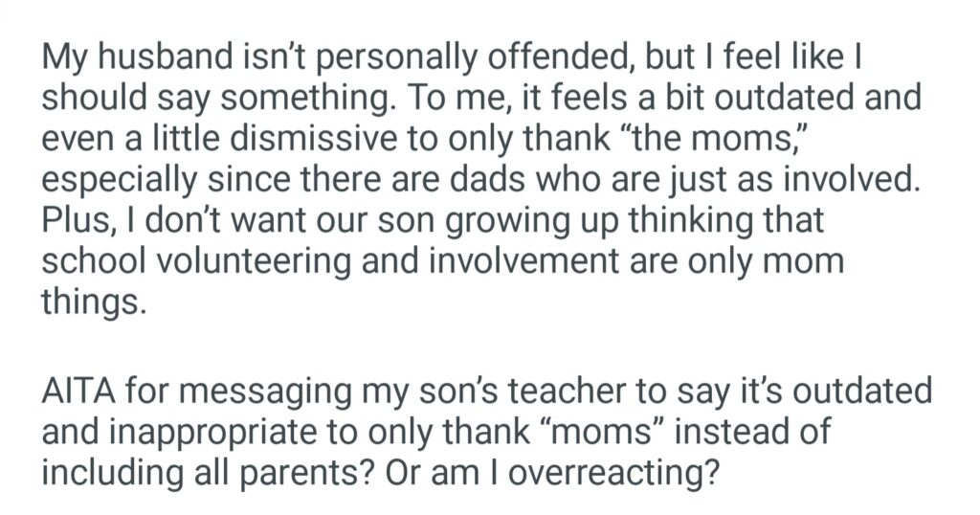Click "just as involved" text
Image resolution: width=980 pixels, height=515 pixels.
pos(815,181)
